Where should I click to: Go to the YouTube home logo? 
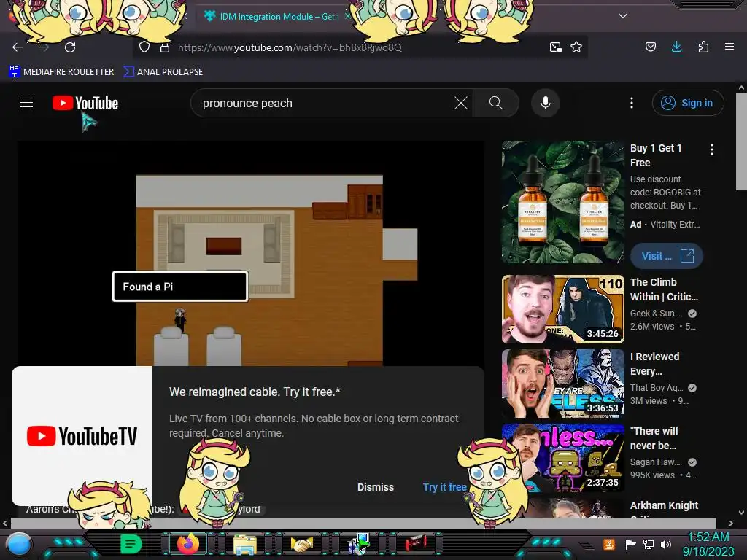click(85, 103)
